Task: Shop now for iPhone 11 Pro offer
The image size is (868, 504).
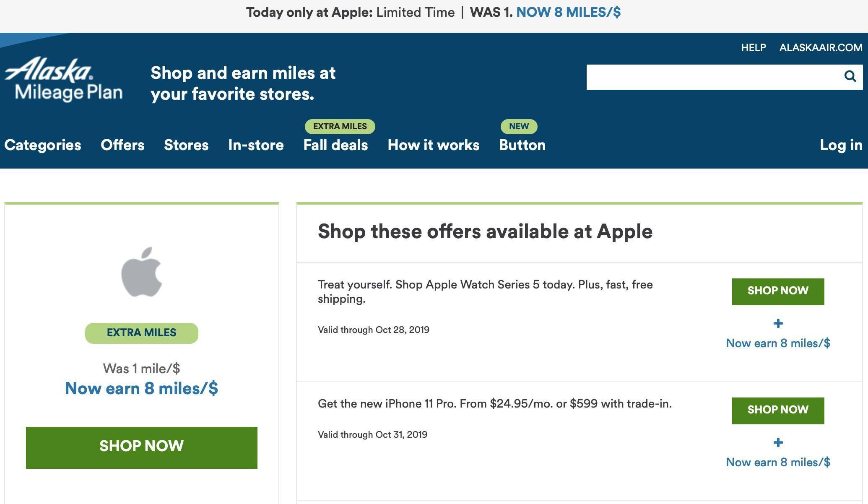Action: (x=778, y=410)
